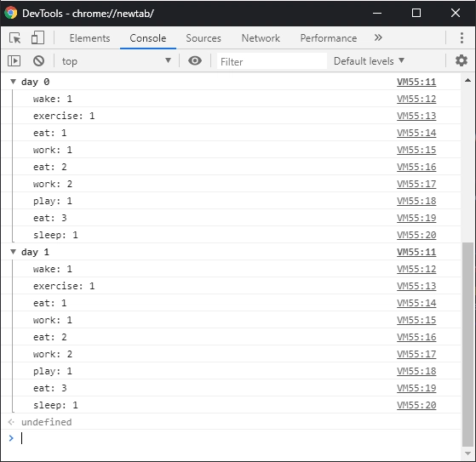Open the VM55:14 link under day 0

[x=416, y=133]
